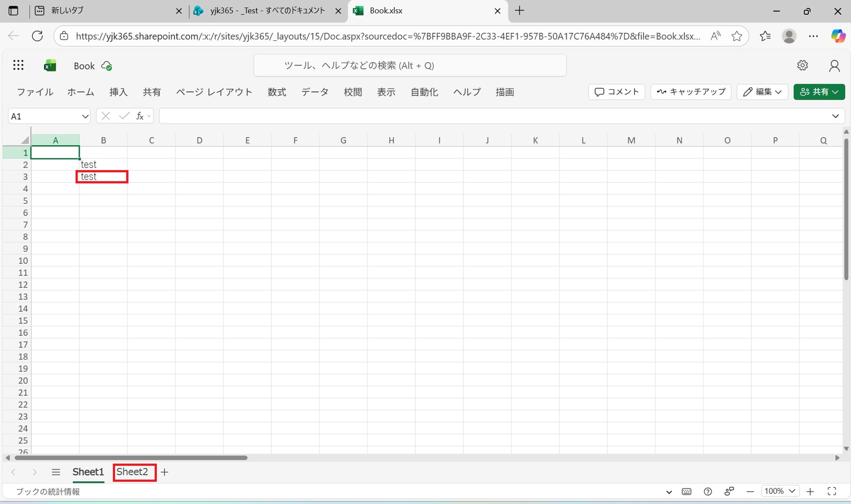The image size is (851, 504).
Task: Toggle full screen view icon
Action: (x=832, y=491)
